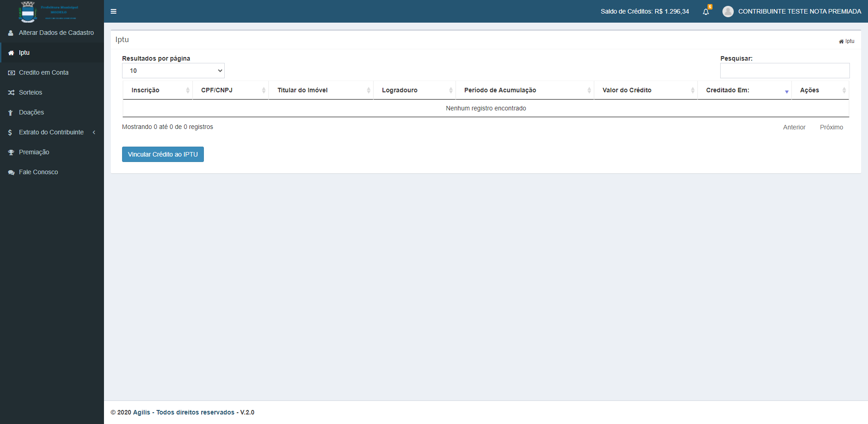Open the notifications bell icon
868x424 pixels.
(x=706, y=12)
